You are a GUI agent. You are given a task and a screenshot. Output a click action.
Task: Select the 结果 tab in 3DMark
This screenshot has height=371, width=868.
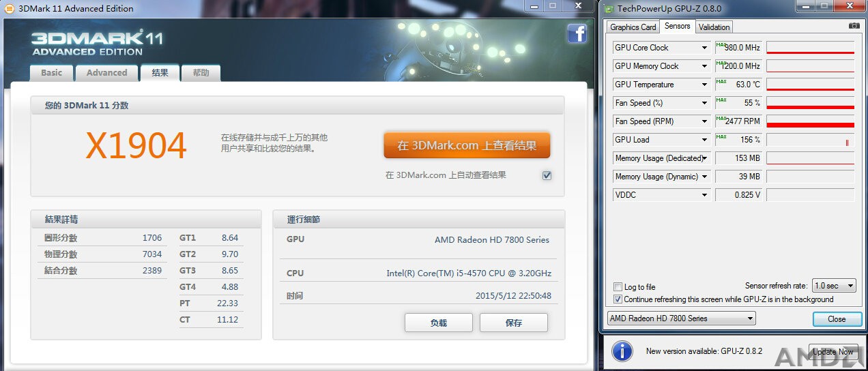(x=160, y=72)
